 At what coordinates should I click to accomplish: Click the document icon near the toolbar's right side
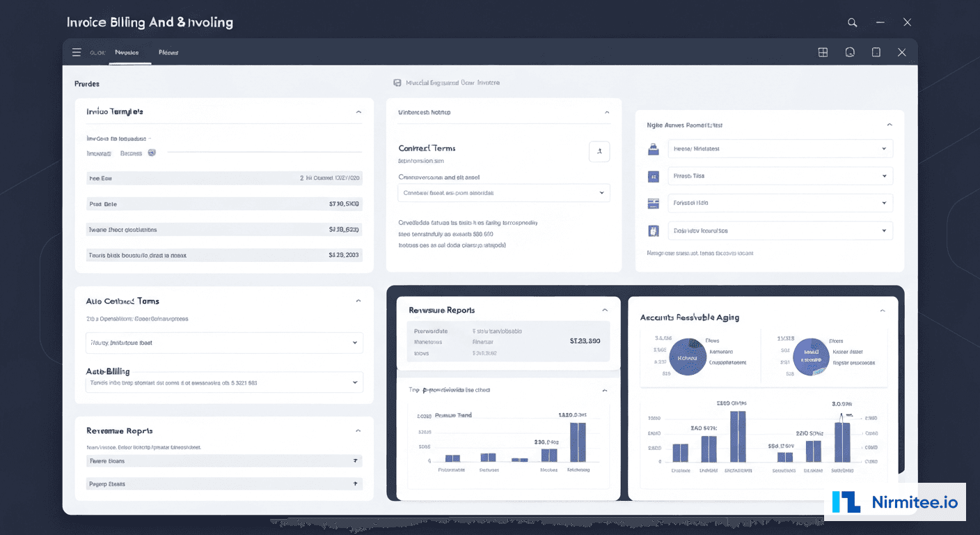pyautogui.click(x=876, y=52)
